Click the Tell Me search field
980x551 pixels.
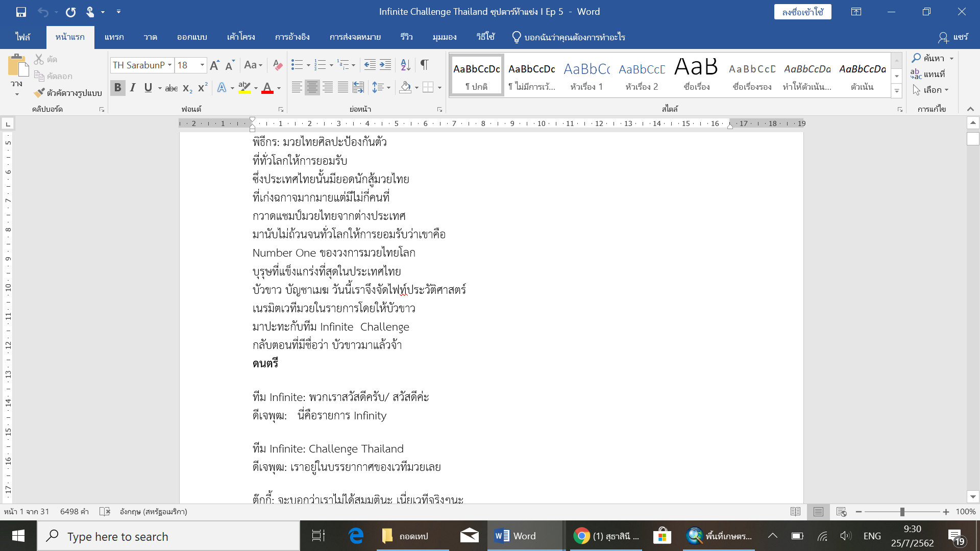click(569, 37)
